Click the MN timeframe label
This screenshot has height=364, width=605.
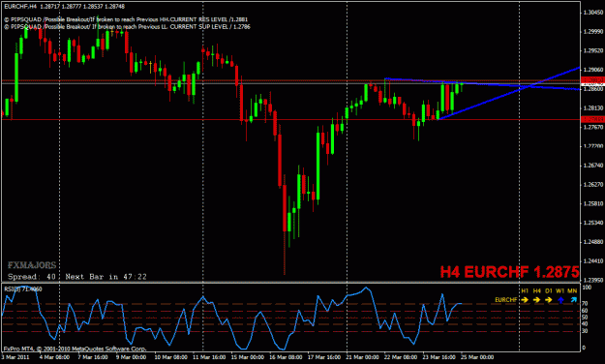pyautogui.click(x=573, y=290)
